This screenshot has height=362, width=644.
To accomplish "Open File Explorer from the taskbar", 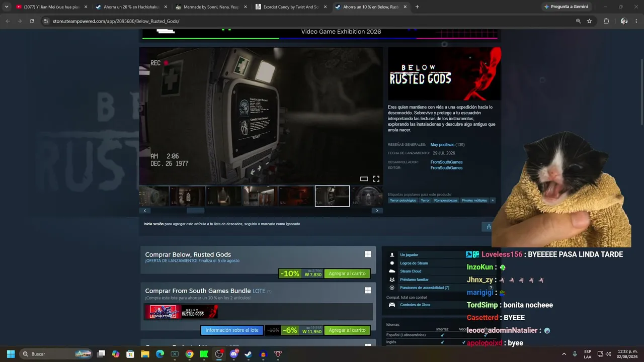I will click(x=145, y=354).
